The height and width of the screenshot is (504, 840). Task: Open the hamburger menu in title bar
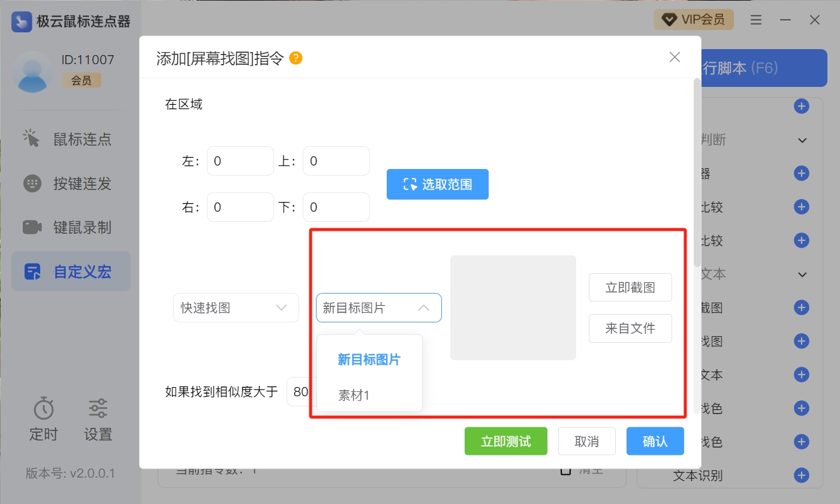click(756, 20)
